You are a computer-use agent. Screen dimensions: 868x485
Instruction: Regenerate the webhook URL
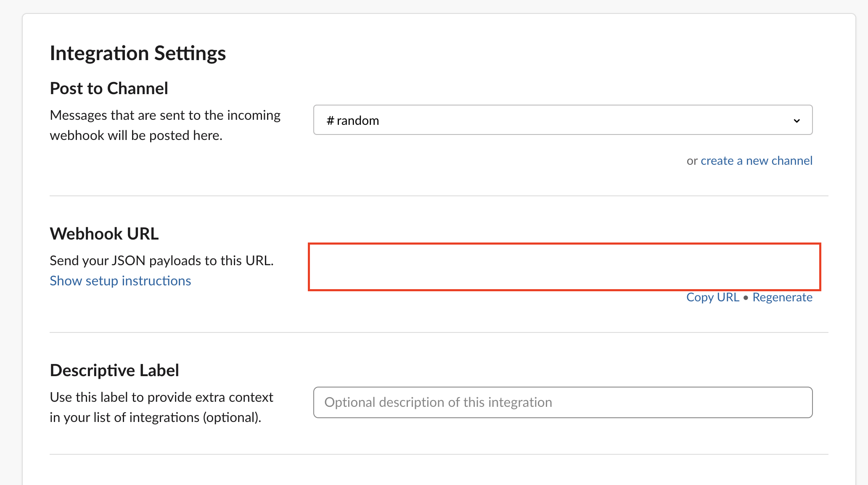(x=782, y=297)
